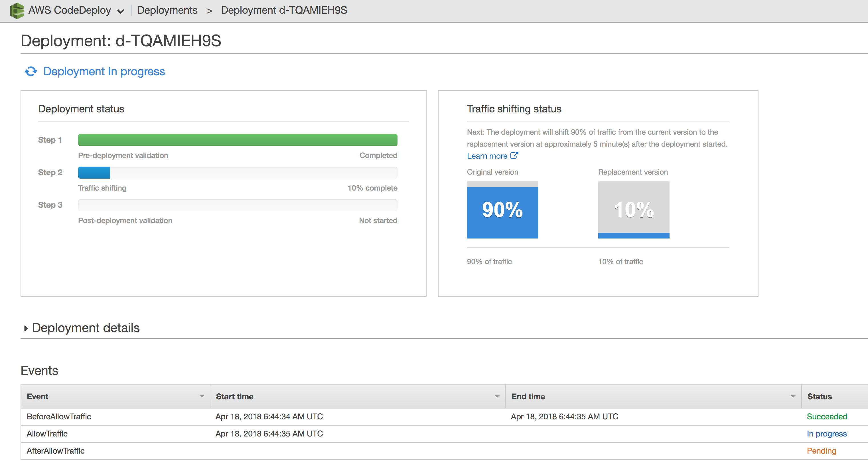Click the Status column header
Image resolution: width=868 pixels, height=473 pixels.
click(x=819, y=397)
